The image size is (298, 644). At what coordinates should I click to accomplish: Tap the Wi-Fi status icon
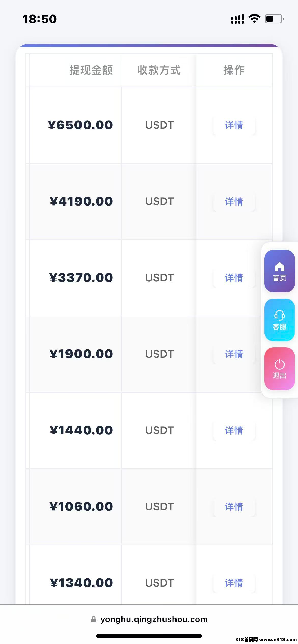[254, 19]
